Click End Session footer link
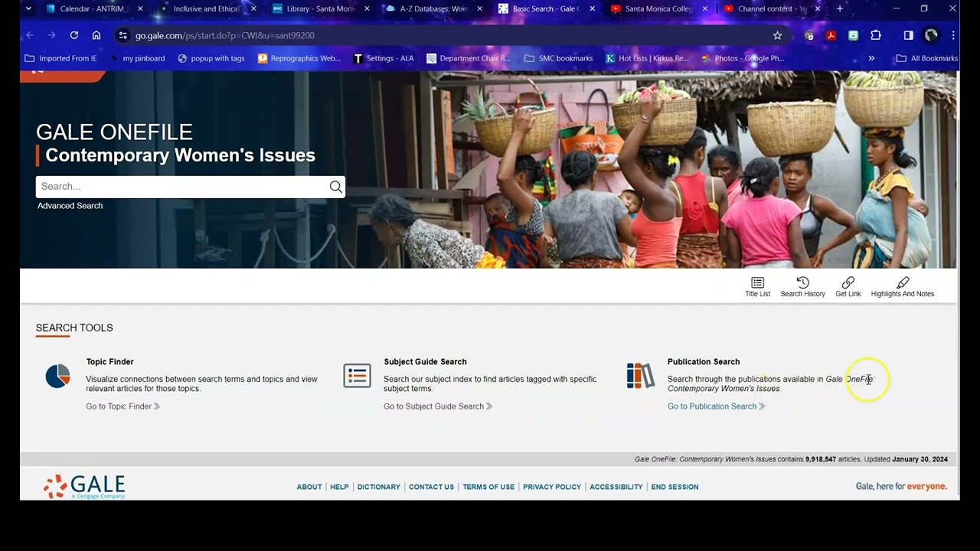Image resolution: width=980 pixels, height=551 pixels. [x=675, y=487]
